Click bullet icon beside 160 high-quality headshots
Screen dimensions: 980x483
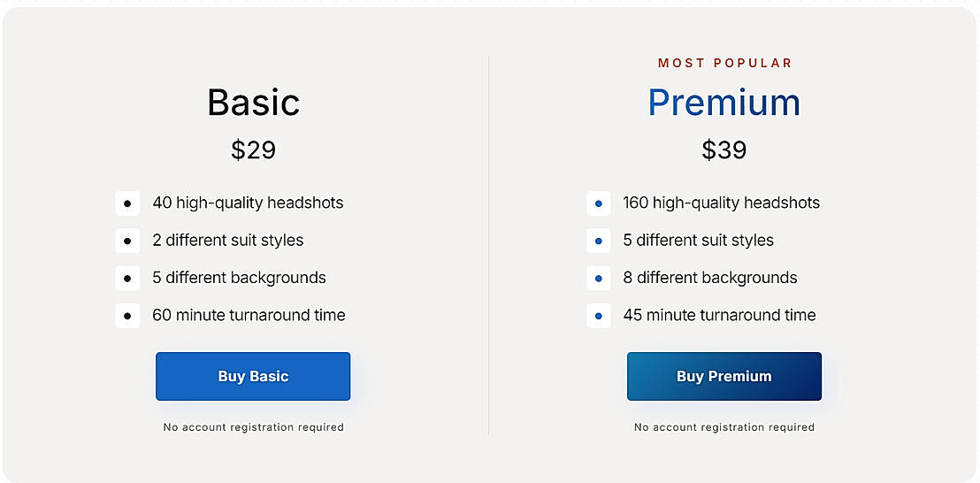(599, 203)
